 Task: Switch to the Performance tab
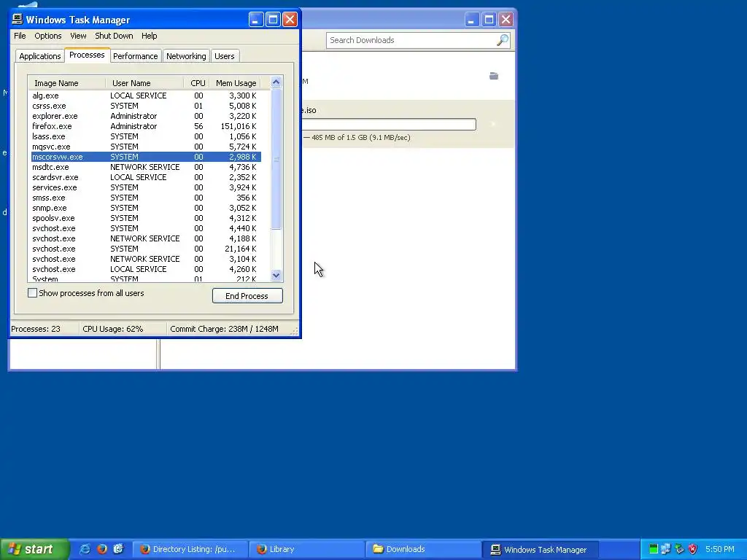pos(135,56)
